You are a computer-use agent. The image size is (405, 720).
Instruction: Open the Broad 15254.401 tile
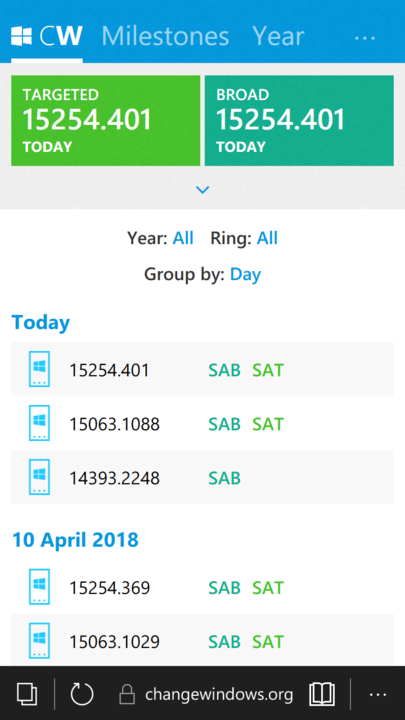(299, 120)
